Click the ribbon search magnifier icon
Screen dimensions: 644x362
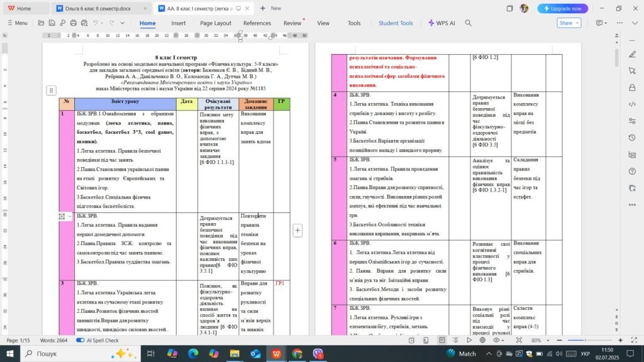tap(468, 23)
